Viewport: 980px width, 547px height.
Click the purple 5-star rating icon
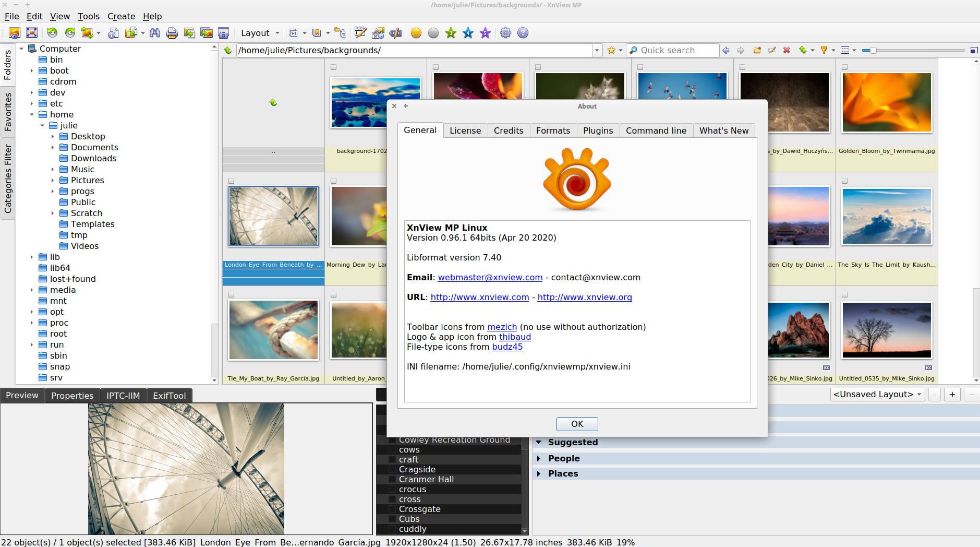(485, 33)
